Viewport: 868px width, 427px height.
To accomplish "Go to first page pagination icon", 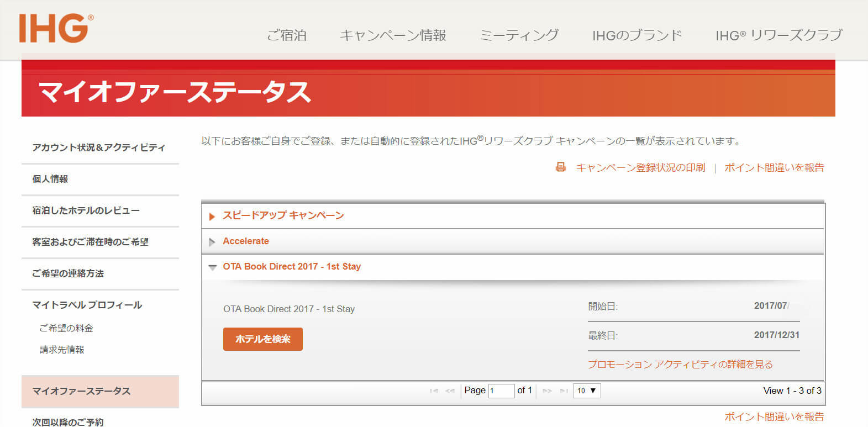I will pos(434,391).
